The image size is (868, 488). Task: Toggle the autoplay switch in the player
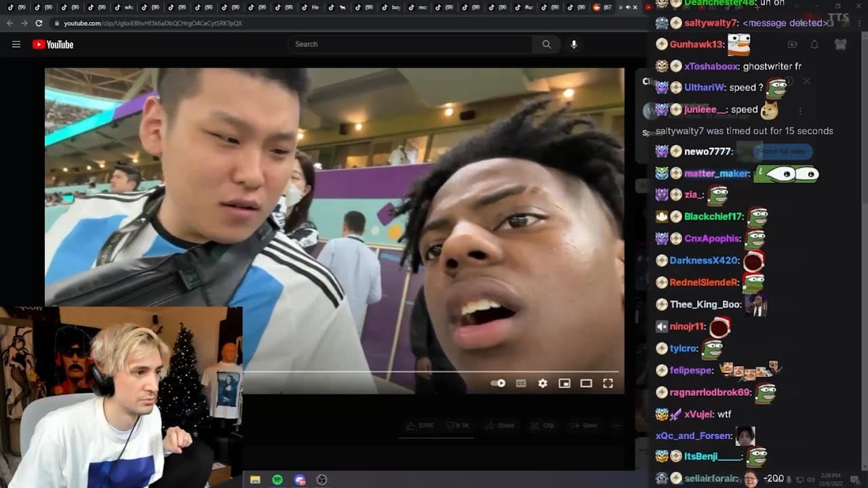point(498,383)
